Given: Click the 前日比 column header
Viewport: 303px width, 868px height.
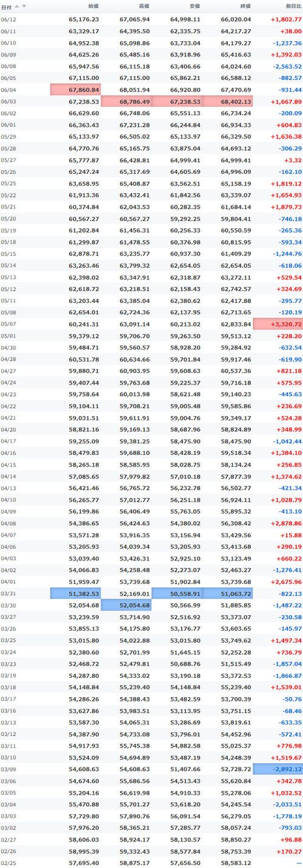Looking at the screenshot, I should click(x=293, y=6).
